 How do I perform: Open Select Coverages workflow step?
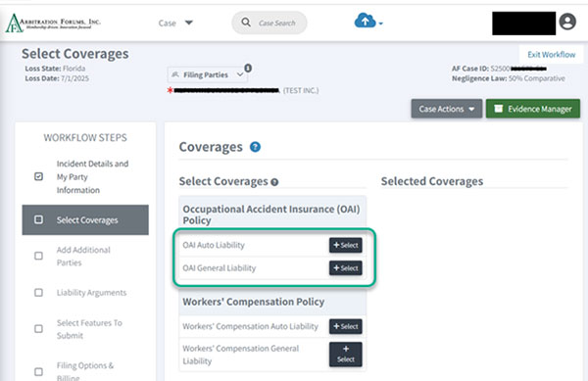point(85,220)
